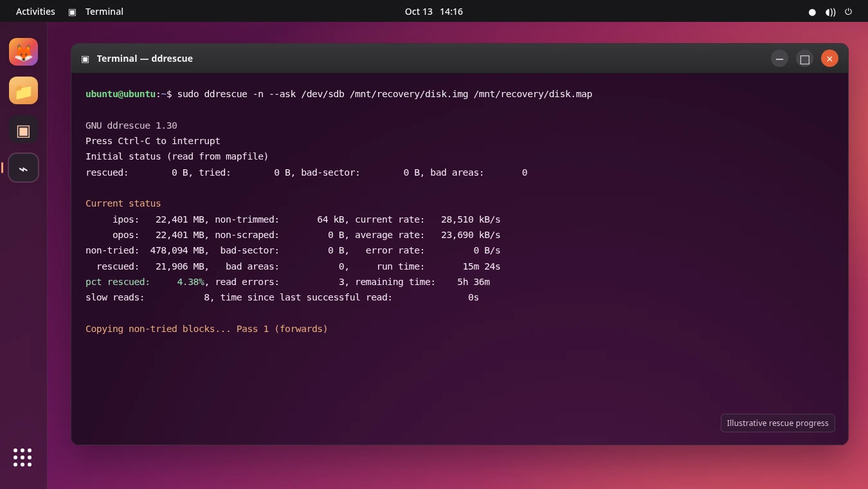Click the 'time since last successful read' label
Viewport: 868px width, 489px height.
pos(306,297)
